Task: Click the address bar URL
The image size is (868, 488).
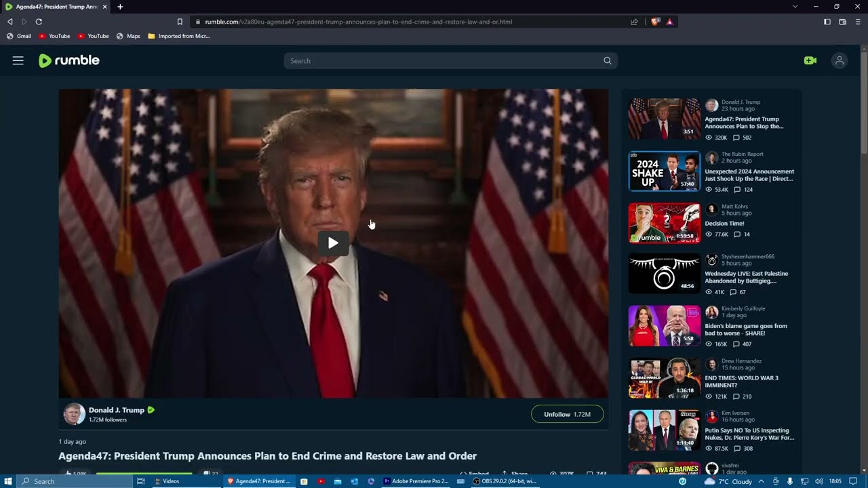Action: tap(359, 22)
